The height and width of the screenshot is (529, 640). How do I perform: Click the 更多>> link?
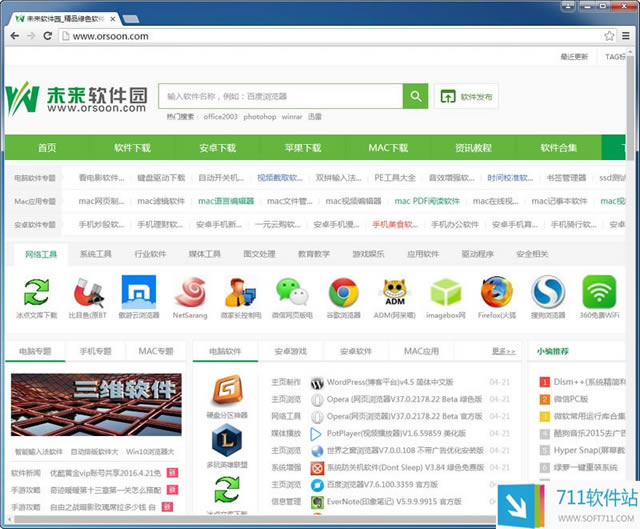point(504,351)
